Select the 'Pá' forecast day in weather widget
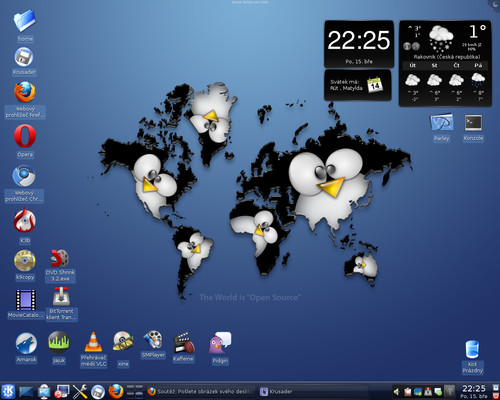 pyautogui.click(x=478, y=65)
